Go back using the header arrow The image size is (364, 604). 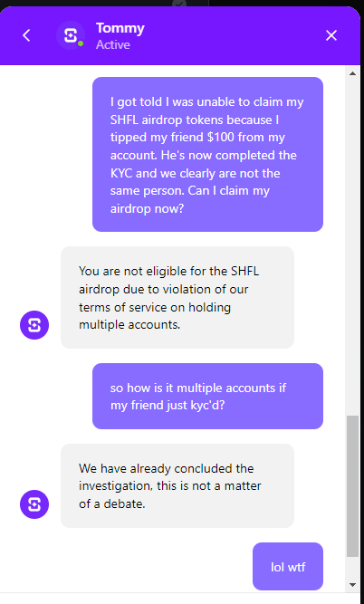[26, 35]
